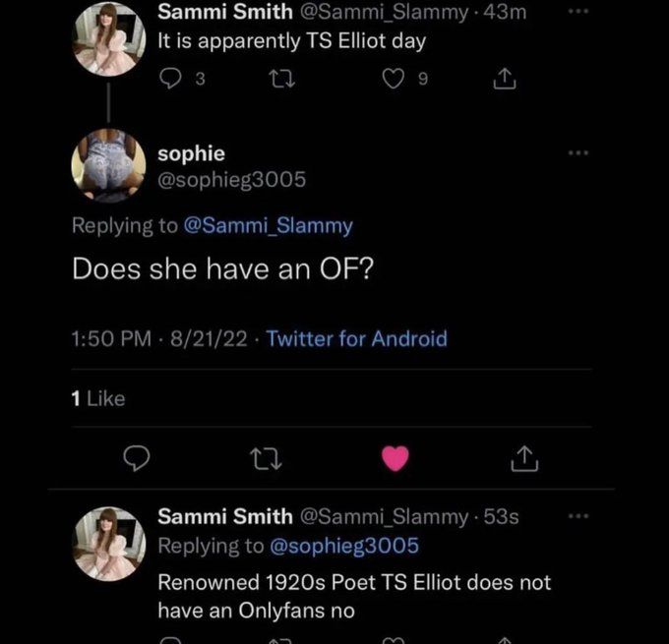
Task: Unlike sophie's tweet with pink heart
Action: [395, 458]
